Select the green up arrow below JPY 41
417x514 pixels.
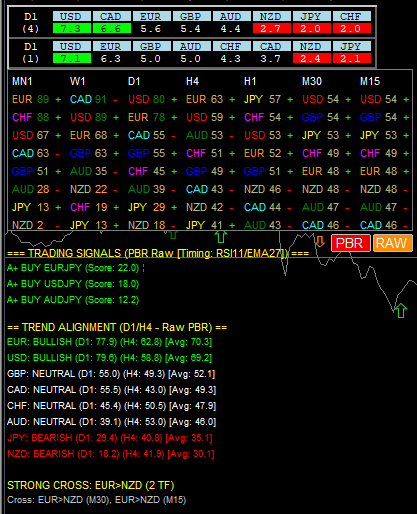click(220, 237)
